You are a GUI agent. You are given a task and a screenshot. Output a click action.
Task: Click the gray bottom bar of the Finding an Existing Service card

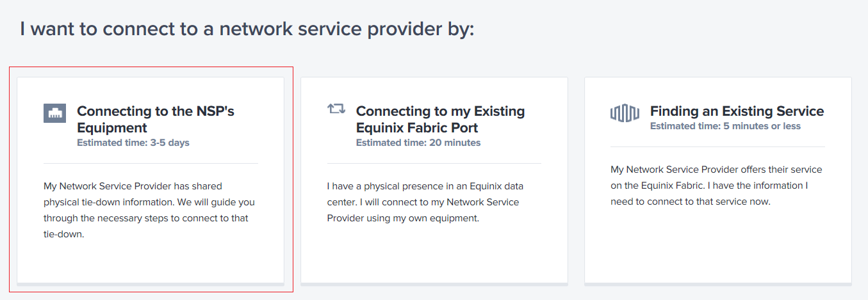718,283
